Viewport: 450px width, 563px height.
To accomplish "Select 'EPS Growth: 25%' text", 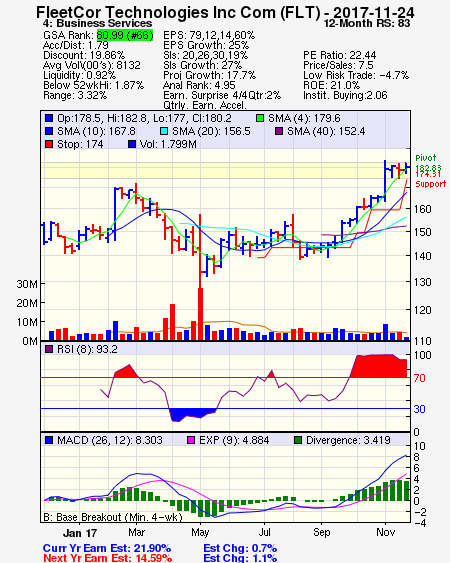I will tap(206, 45).
